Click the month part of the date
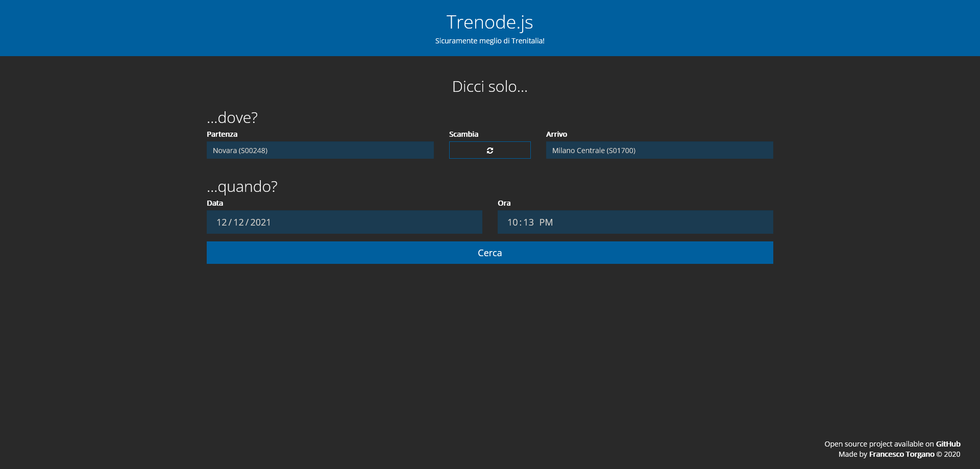Viewport: 980px width, 469px height. pyautogui.click(x=222, y=222)
